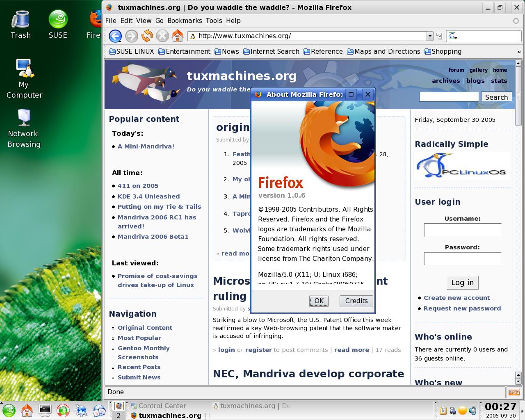Open News bookmarks folder
The height and width of the screenshot is (420, 525).
(226, 52)
